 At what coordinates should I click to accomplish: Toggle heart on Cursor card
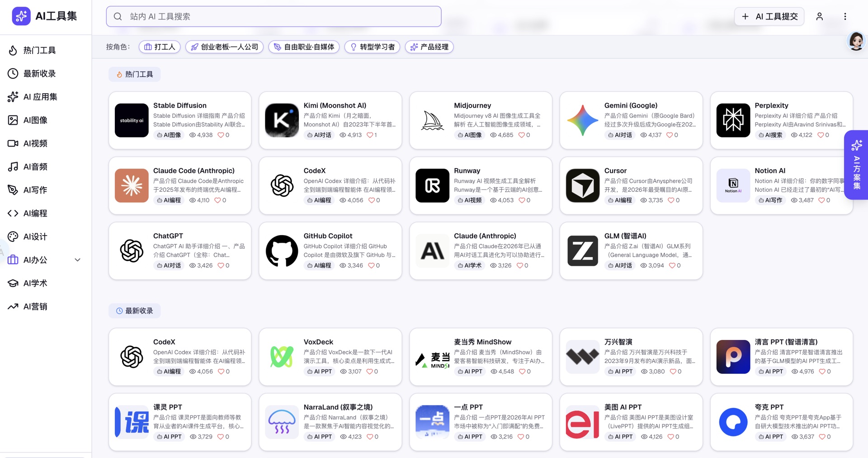pyautogui.click(x=671, y=200)
